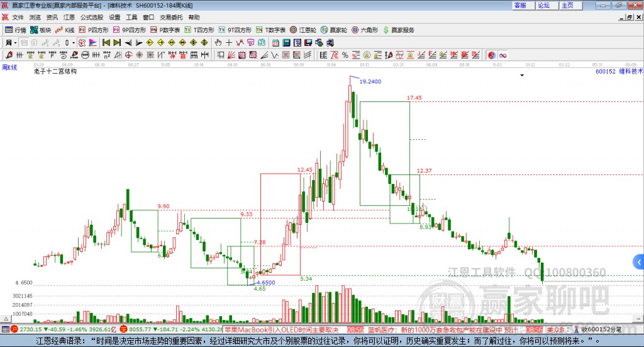Open the 交易委托 menu
The width and height of the screenshot is (644, 347).
[x=171, y=17]
